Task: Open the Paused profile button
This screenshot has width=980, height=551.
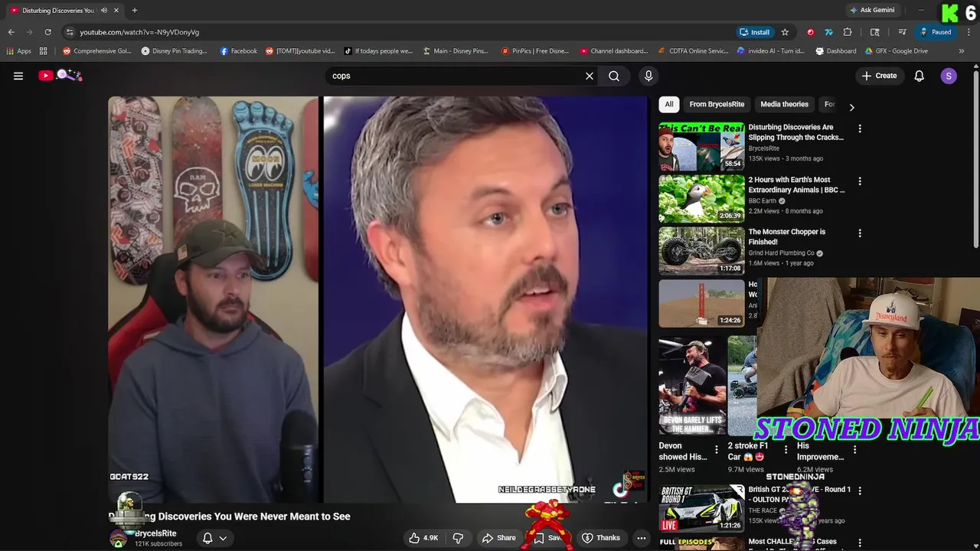Action: click(x=936, y=32)
